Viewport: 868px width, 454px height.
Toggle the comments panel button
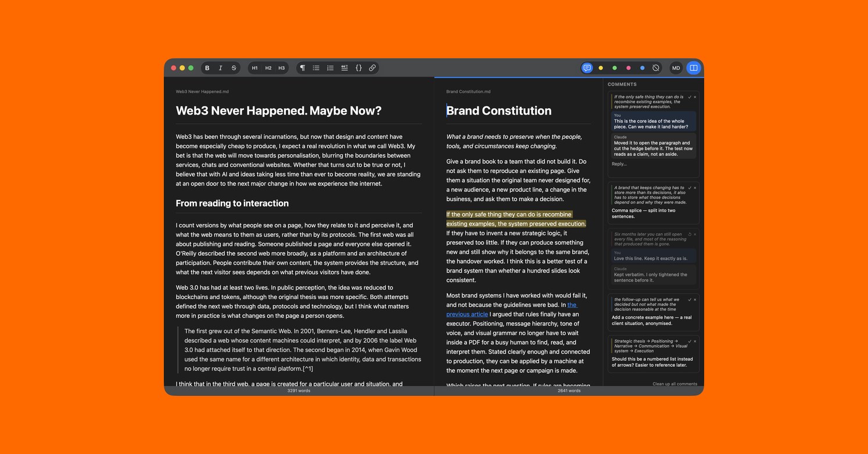pyautogui.click(x=587, y=68)
